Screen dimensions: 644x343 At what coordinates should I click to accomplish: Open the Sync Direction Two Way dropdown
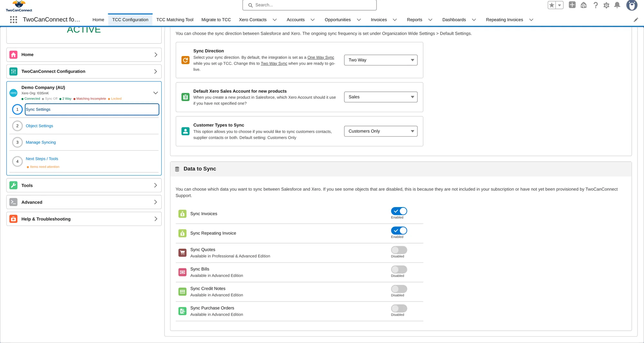click(381, 60)
